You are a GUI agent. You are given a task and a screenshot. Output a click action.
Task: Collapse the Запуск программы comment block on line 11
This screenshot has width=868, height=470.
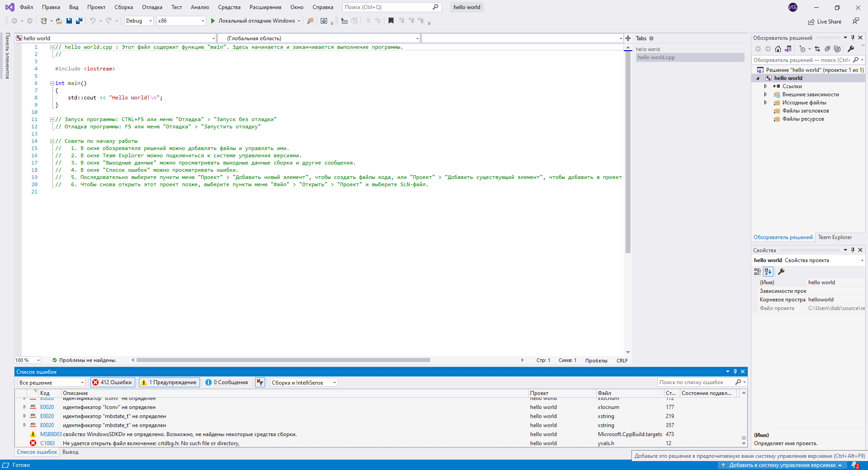pyautogui.click(x=52, y=119)
